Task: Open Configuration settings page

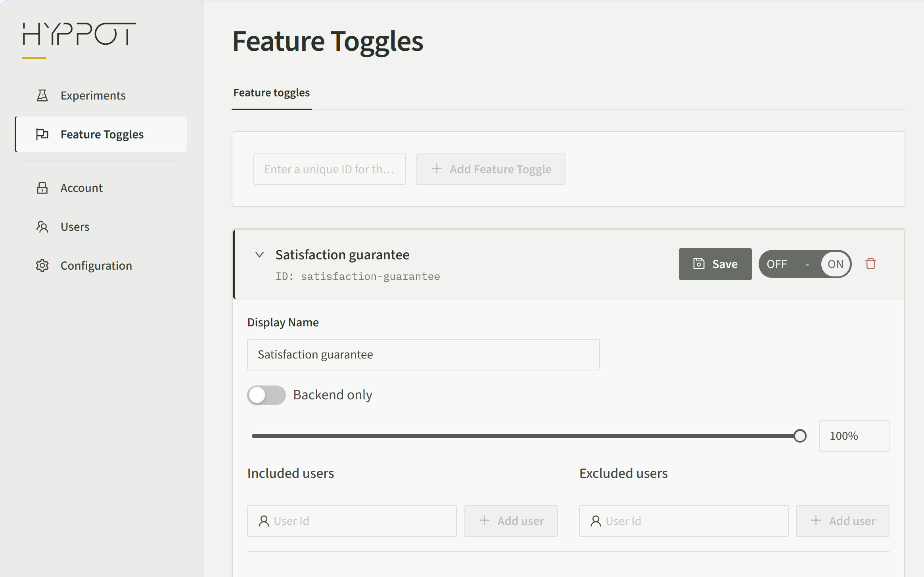Action: [101, 266]
